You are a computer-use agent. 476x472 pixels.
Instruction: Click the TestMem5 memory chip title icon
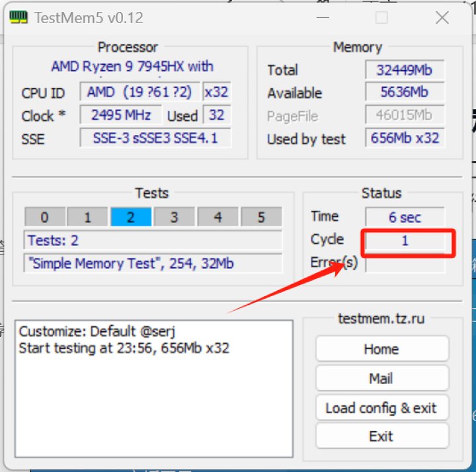(19, 18)
